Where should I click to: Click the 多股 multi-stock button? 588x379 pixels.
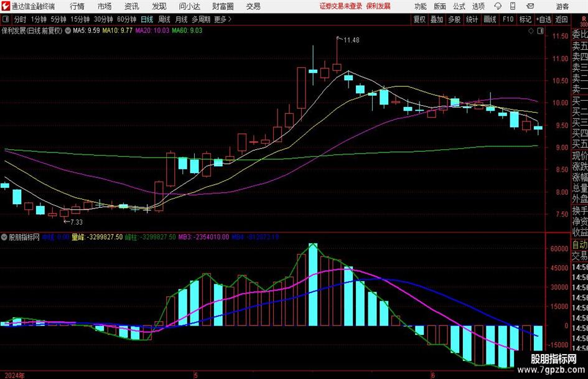tap(454, 19)
